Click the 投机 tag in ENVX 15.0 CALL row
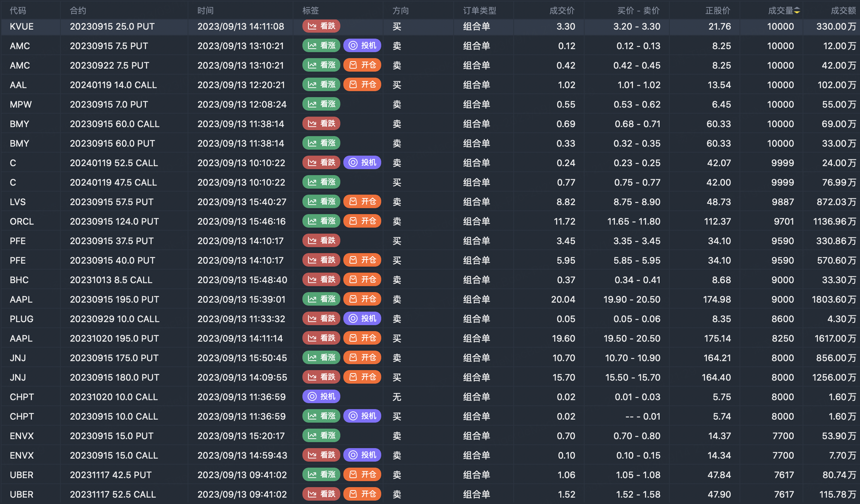Image resolution: width=860 pixels, height=504 pixels. [x=362, y=455]
